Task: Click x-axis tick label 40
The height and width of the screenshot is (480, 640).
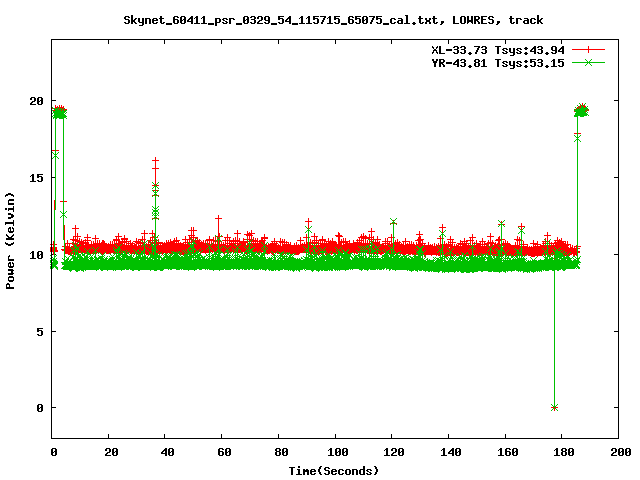Action: 167,452
